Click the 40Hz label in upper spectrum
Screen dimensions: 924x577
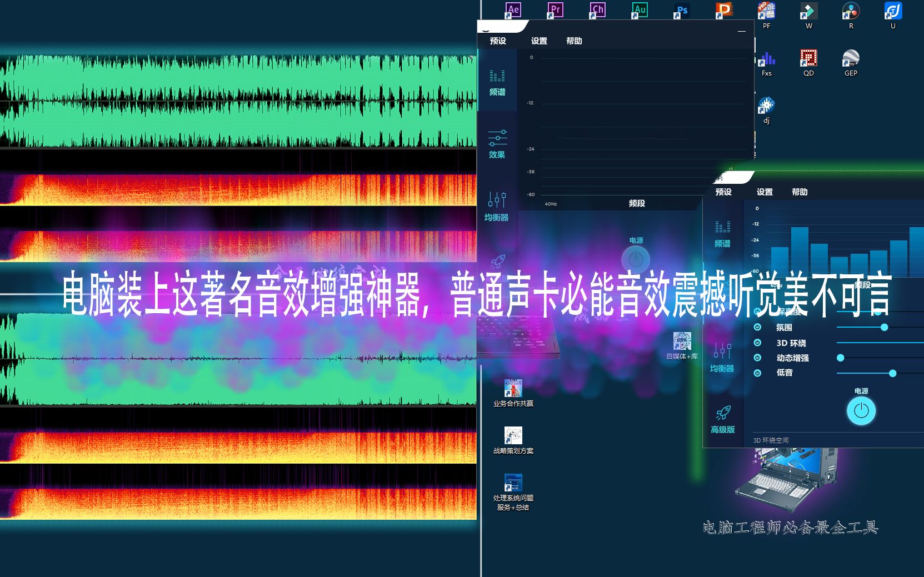click(551, 204)
